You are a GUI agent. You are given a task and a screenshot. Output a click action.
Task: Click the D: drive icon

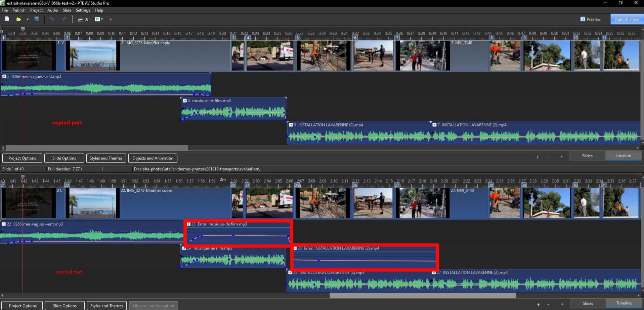coord(83,19)
